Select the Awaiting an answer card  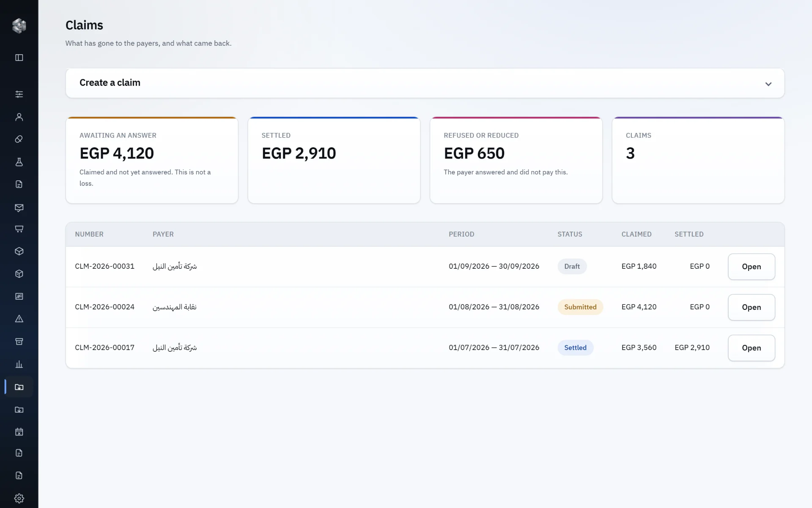(152, 160)
